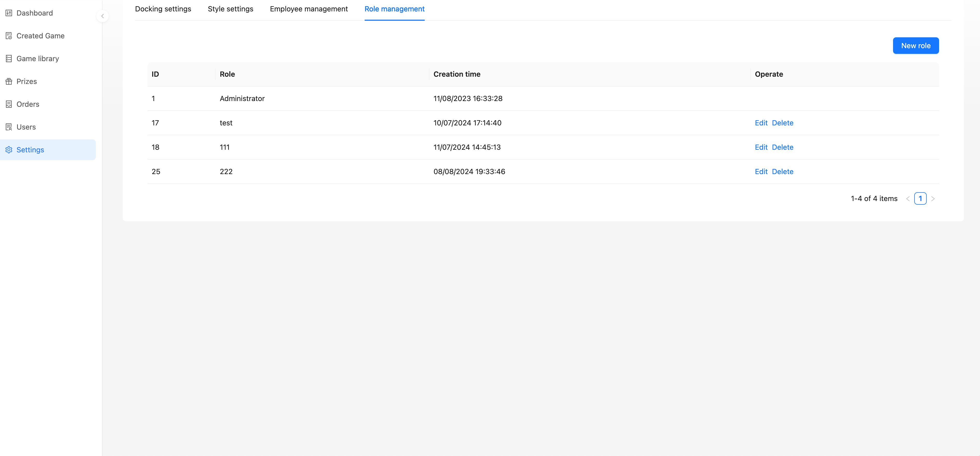Select the Role management tab
The image size is (980, 456).
(x=394, y=9)
